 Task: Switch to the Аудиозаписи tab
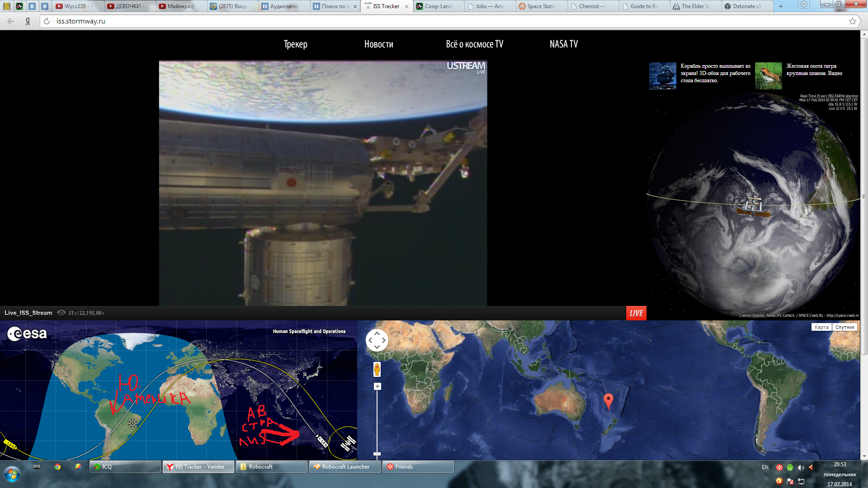pos(284,6)
